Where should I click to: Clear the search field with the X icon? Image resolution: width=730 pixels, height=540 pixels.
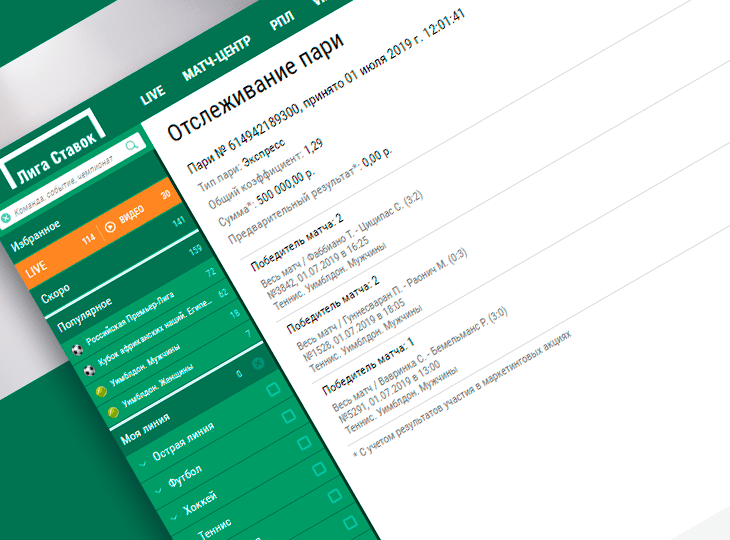point(5,217)
